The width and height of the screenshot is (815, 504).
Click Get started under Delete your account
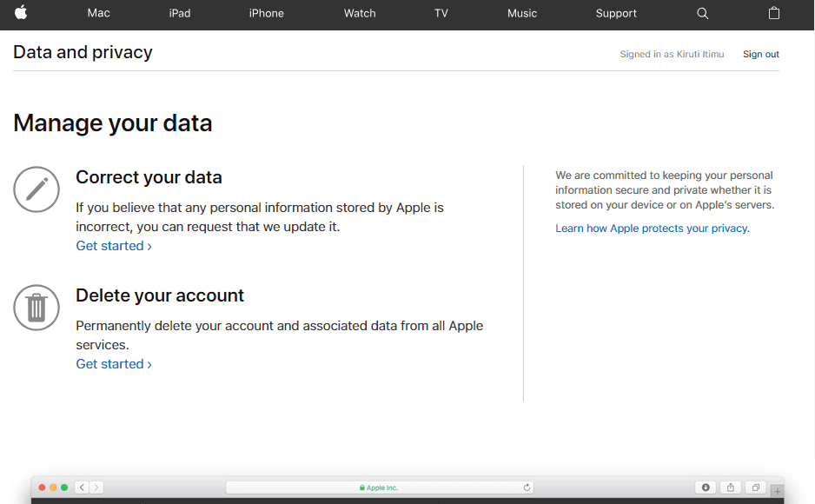click(x=114, y=364)
